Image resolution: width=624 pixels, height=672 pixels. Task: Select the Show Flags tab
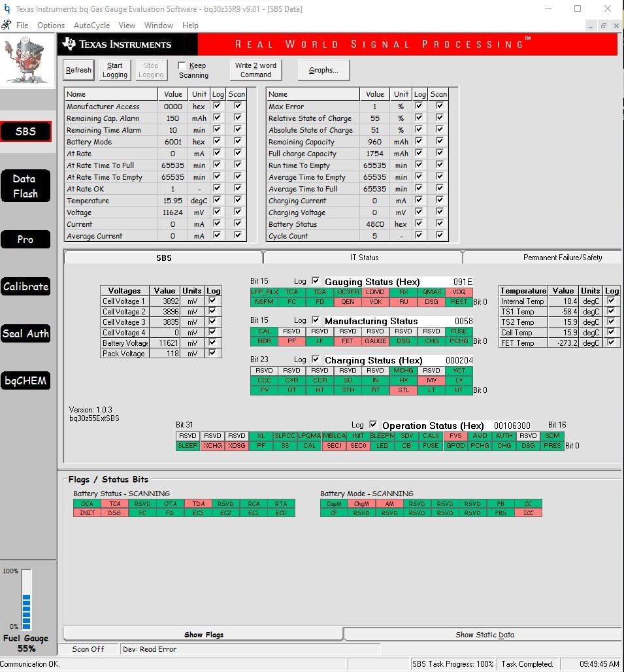(x=204, y=635)
